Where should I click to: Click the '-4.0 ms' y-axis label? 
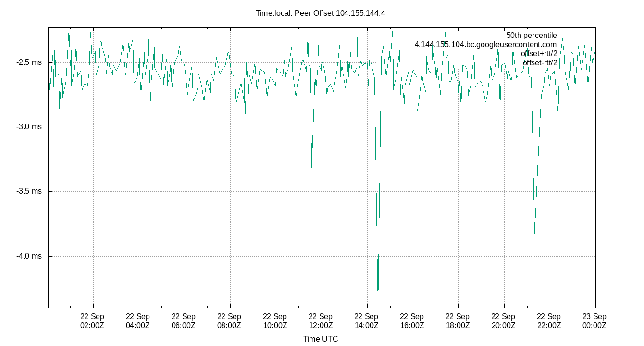pyautogui.click(x=29, y=256)
